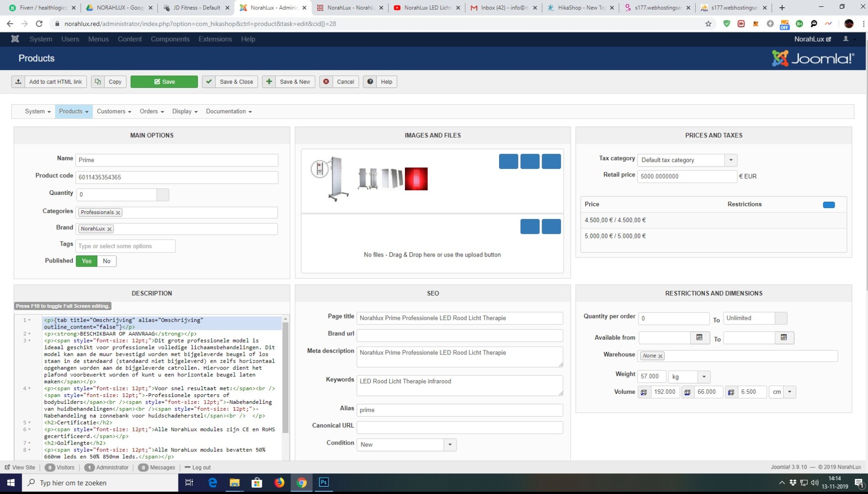This screenshot has width=868, height=494.
Task: Collapse code line 1 fold arrow
Action: pos(30,320)
